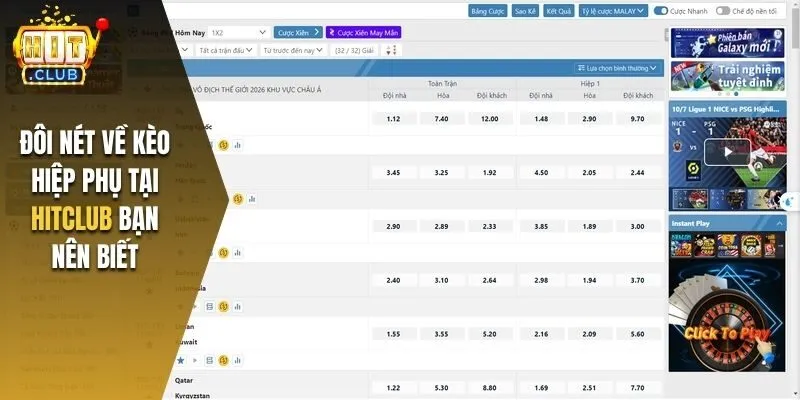Open statistics bar chart icon for Kuwait match

238,360
